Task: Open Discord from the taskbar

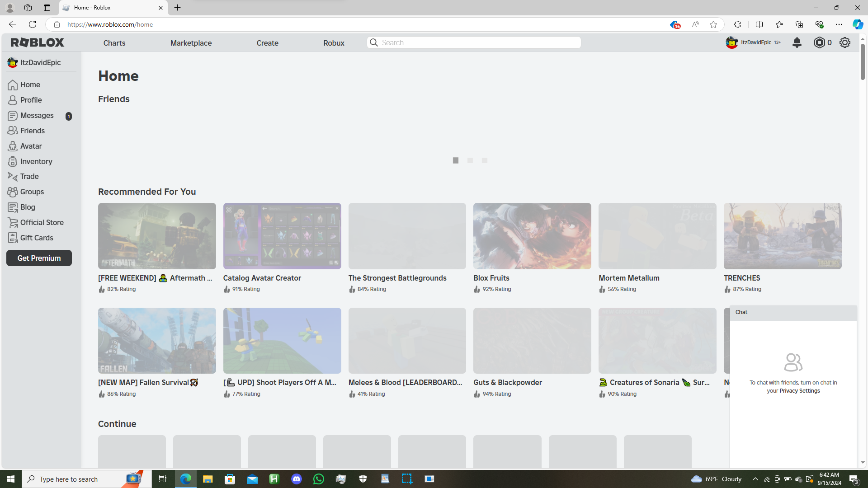Action: [297, 479]
